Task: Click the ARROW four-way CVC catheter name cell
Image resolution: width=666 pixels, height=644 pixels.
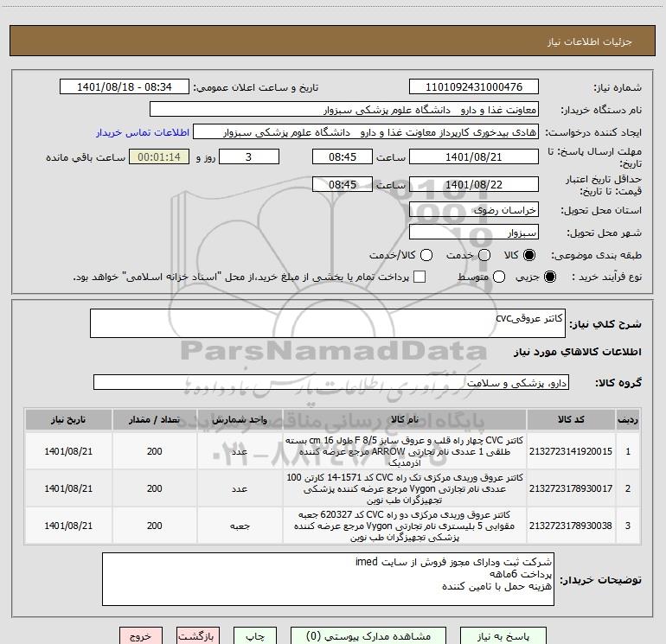Action: click(x=405, y=451)
